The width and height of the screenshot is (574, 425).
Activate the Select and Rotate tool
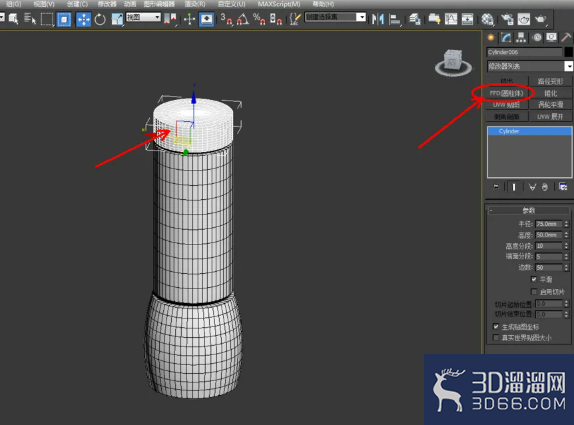point(100,19)
